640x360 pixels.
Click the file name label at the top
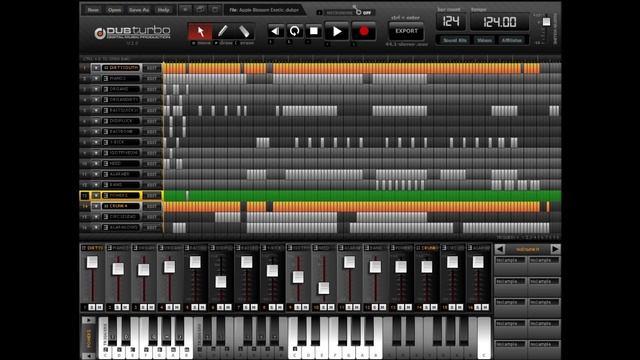click(264, 10)
